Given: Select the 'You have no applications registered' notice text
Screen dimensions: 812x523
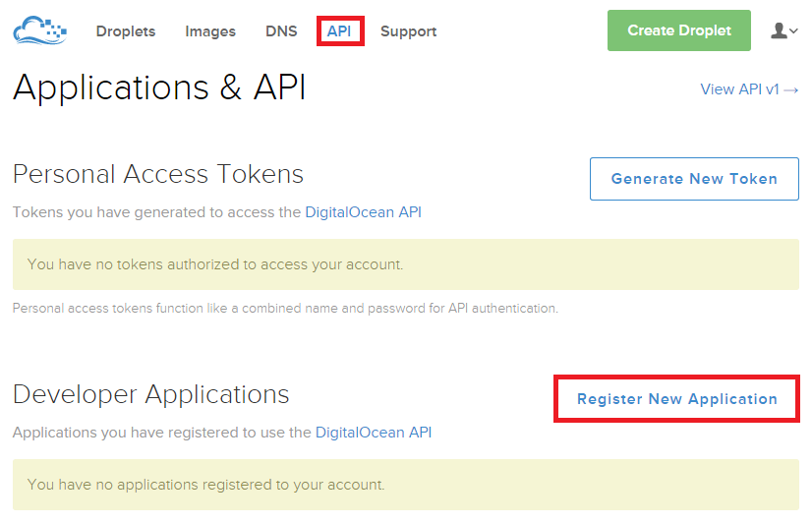Looking at the screenshot, I should (x=205, y=485).
